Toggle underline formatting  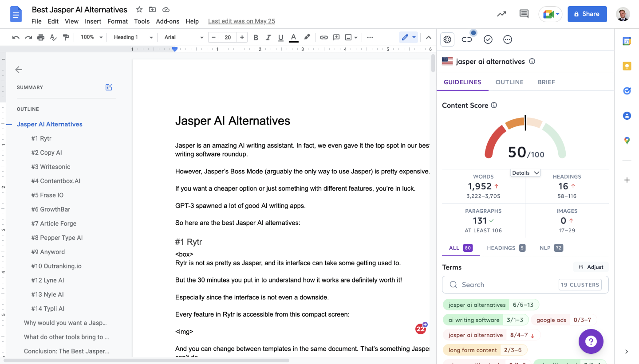(x=280, y=37)
